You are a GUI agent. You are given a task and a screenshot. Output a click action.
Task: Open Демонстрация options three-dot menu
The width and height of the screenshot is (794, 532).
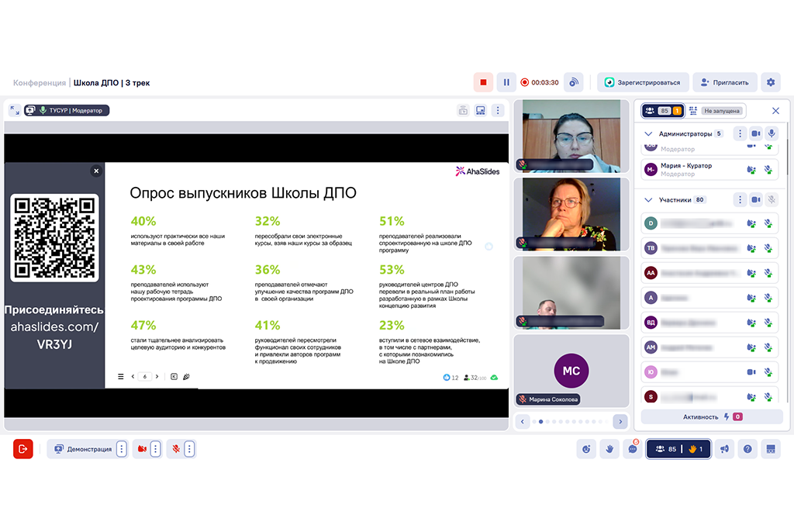[121, 449]
